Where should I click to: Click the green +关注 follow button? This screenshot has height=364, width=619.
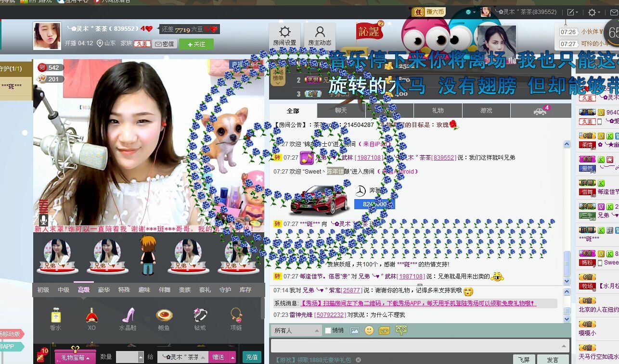tap(196, 44)
